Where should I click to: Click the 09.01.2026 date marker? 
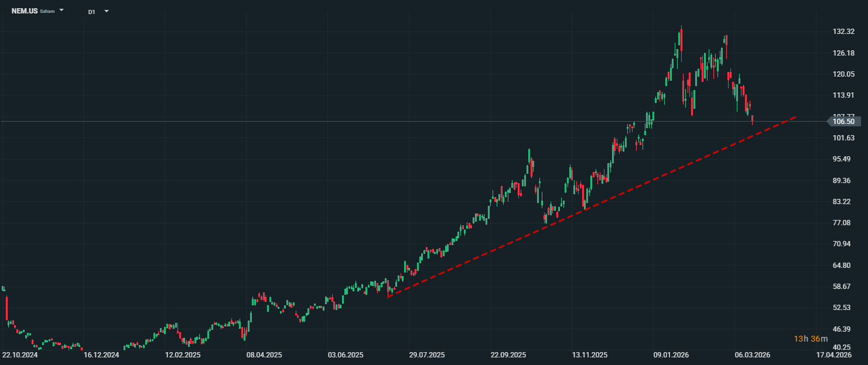tap(671, 355)
